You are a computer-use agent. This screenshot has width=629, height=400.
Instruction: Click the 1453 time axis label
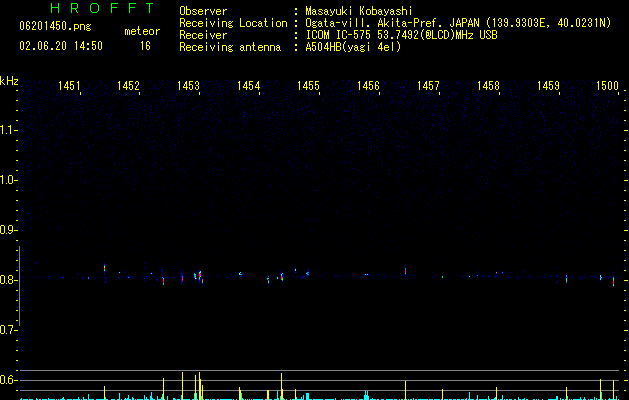188,86
